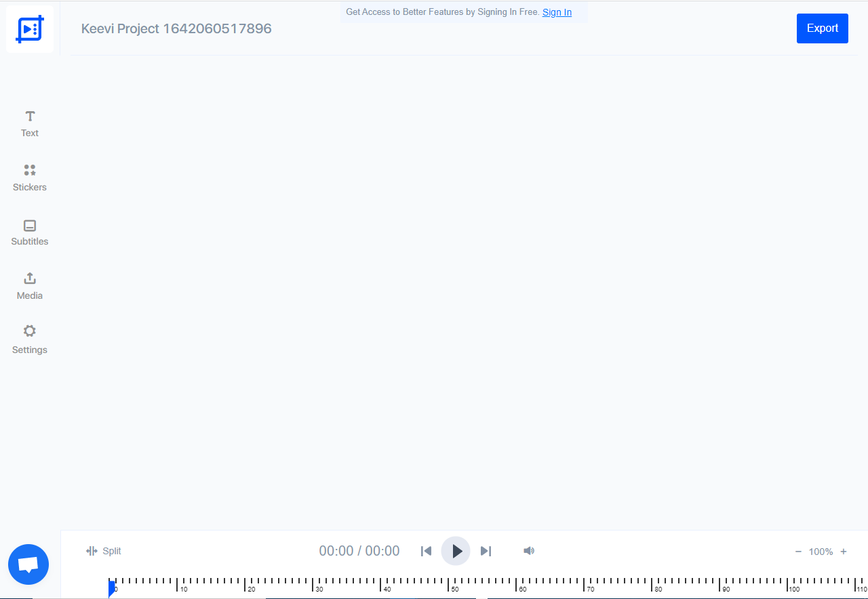Zoom out the timeline with minus
Screen dimensions: 868x599
point(798,552)
